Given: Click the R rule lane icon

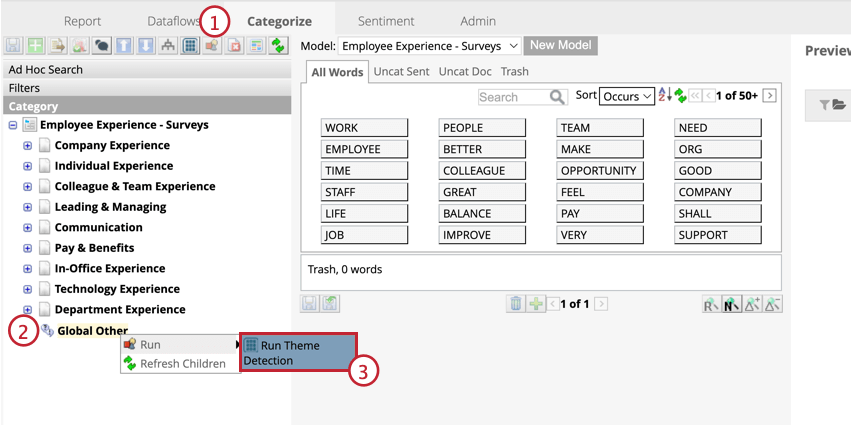Looking at the screenshot, I should tap(710, 304).
